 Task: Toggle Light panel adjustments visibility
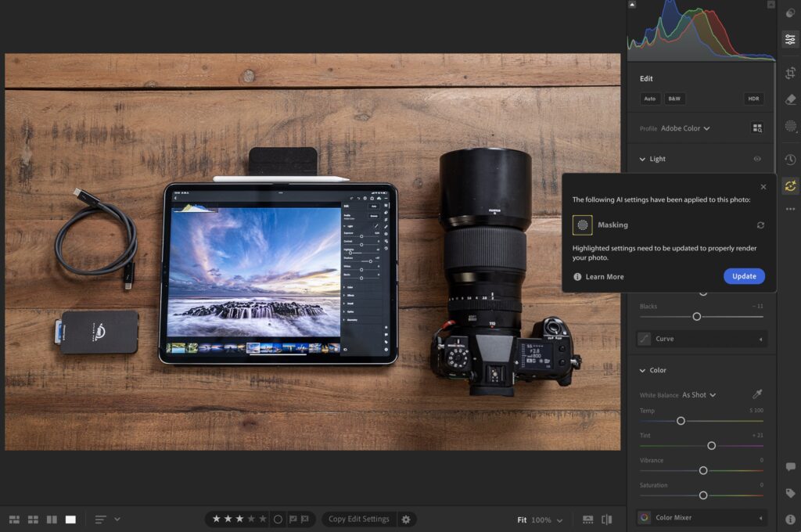757,159
